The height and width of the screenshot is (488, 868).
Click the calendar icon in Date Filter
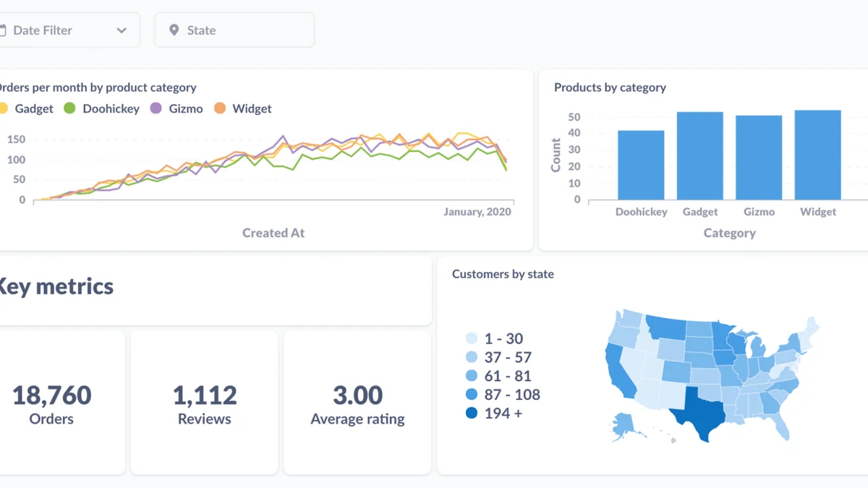click(3, 30)
